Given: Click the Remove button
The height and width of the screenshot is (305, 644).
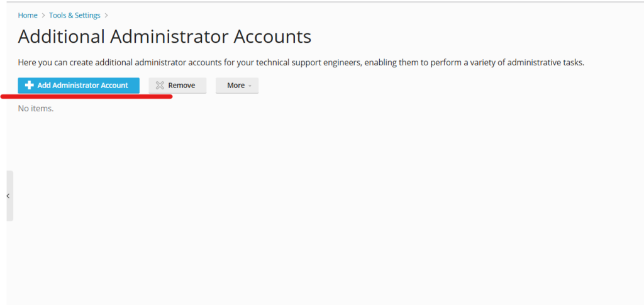Looking at the screenshot, I should click(177, 86).
